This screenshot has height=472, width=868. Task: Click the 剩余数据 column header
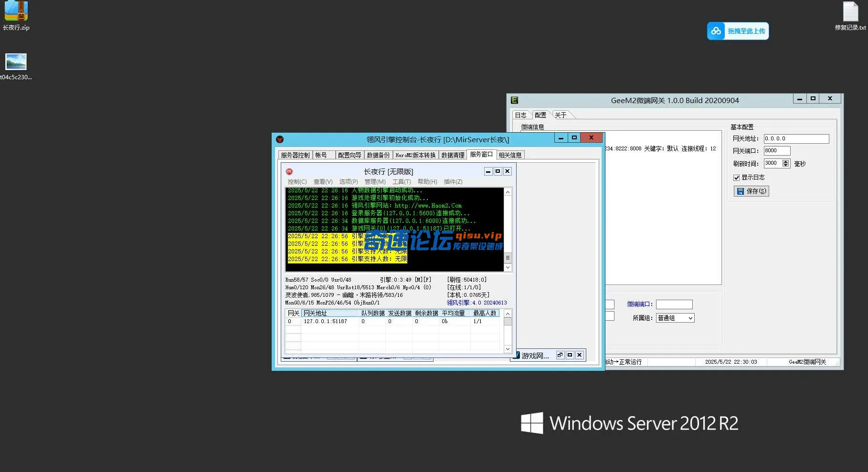click(426, 313)
